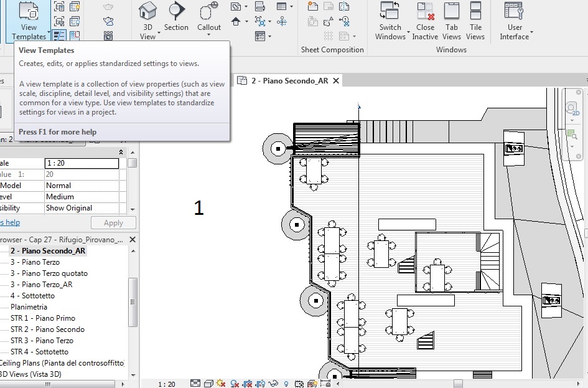The height and width of the screenshot is (388, 588).
Task: Choose the Callout tool
Action: click(209, 11)
